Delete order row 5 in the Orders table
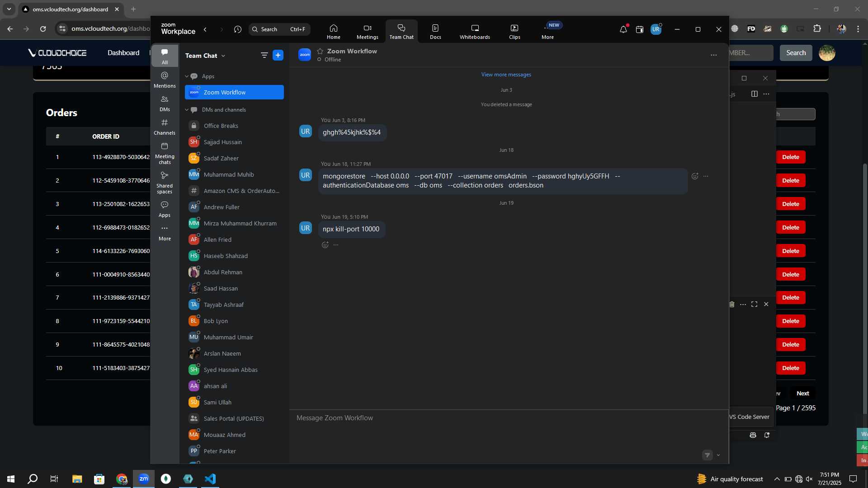This screenshot has width=868, height=488. point(791,251)
